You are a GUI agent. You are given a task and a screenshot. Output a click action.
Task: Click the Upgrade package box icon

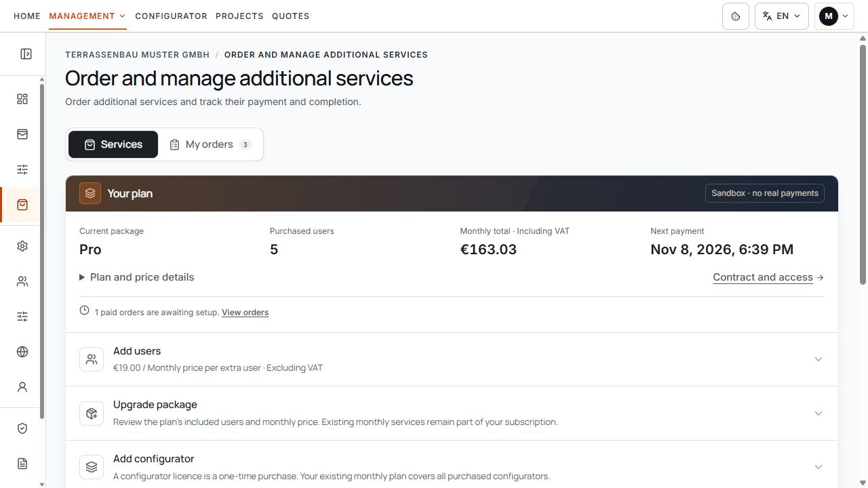pos(92,413)
